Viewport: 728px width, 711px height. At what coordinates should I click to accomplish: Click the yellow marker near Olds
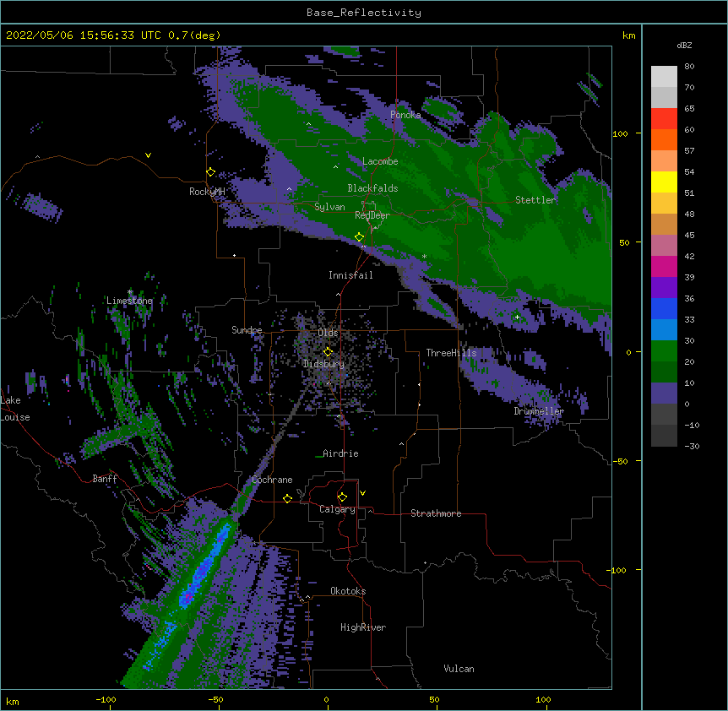(x=328, y=352)
